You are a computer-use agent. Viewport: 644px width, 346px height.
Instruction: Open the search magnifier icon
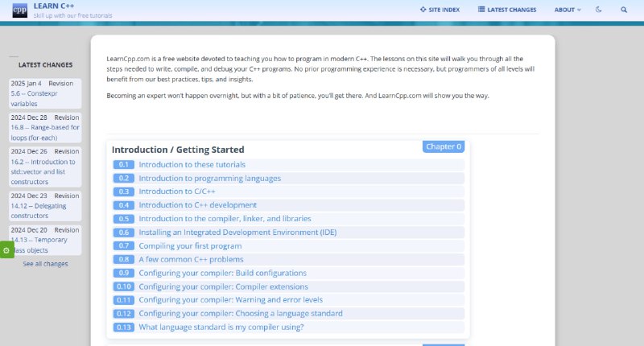pyautogui.click(x=623, y=10)
